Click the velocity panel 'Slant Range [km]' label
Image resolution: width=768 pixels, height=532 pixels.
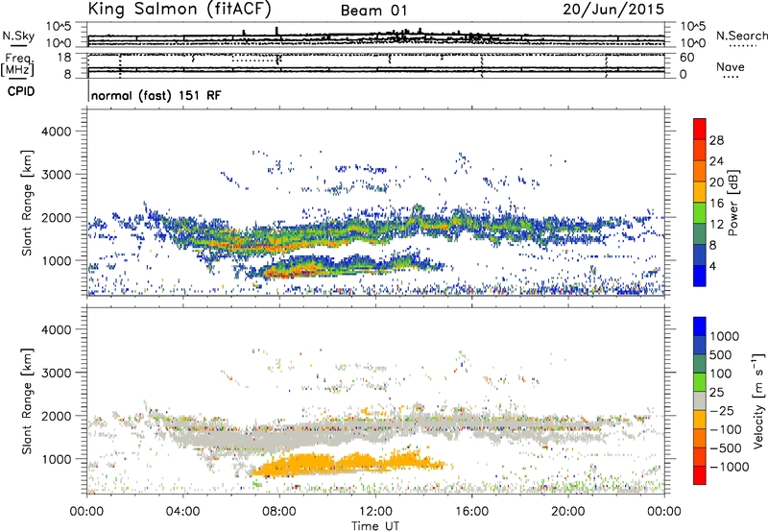click(x=27, y=400)
